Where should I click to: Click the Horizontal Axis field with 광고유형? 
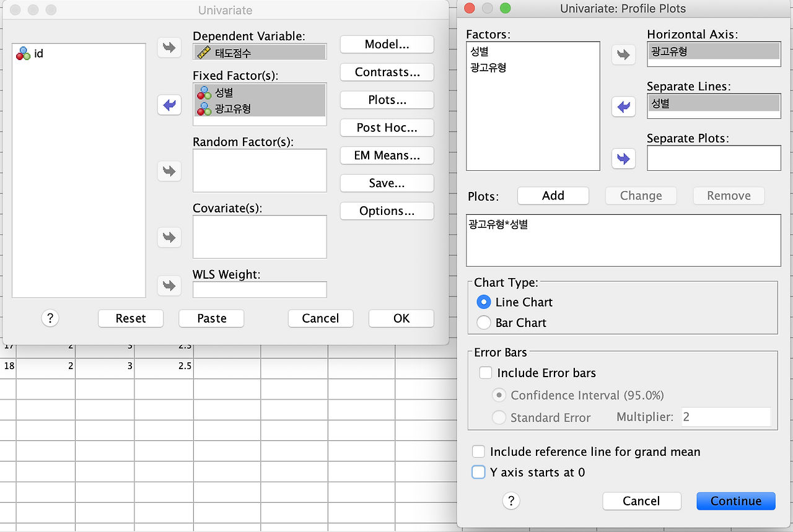(714, 55)
